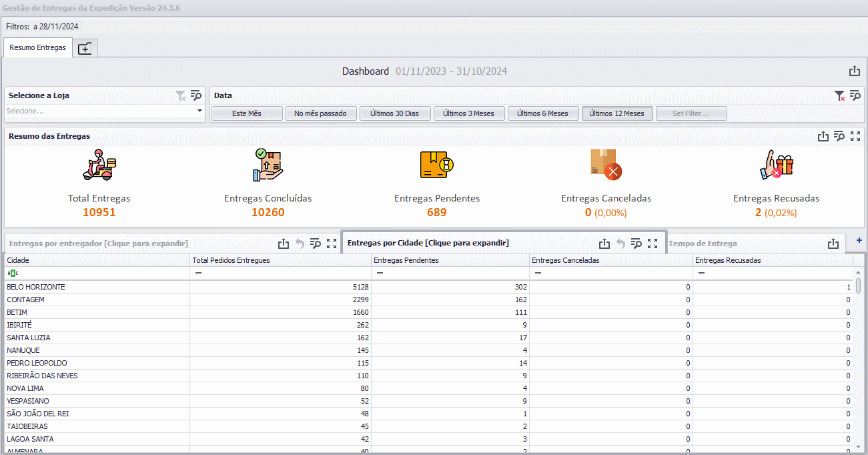Select the Este Mês date filter

(x=247, y=113)
